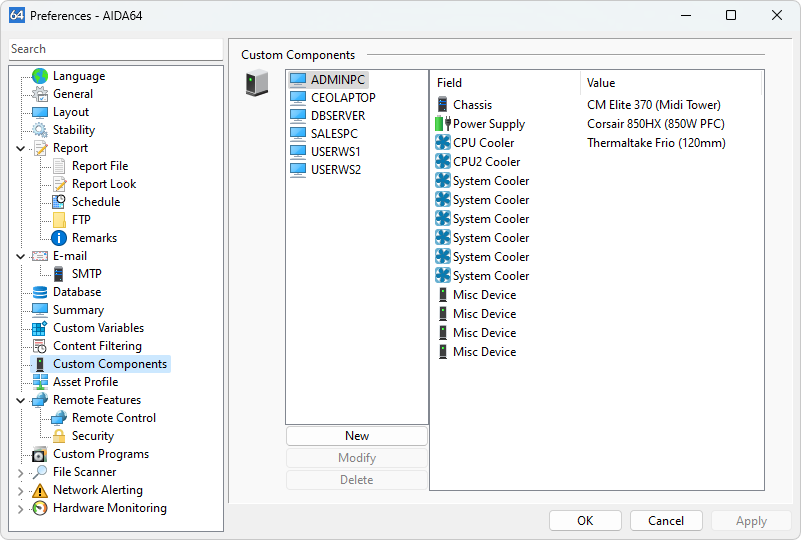Collapse the Remote Features node

point(21,401)
